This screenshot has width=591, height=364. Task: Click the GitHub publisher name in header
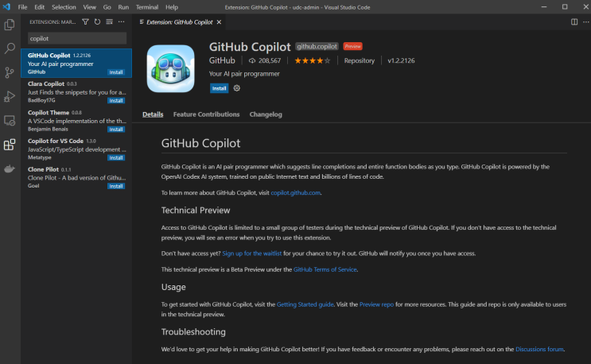(222, 60)
